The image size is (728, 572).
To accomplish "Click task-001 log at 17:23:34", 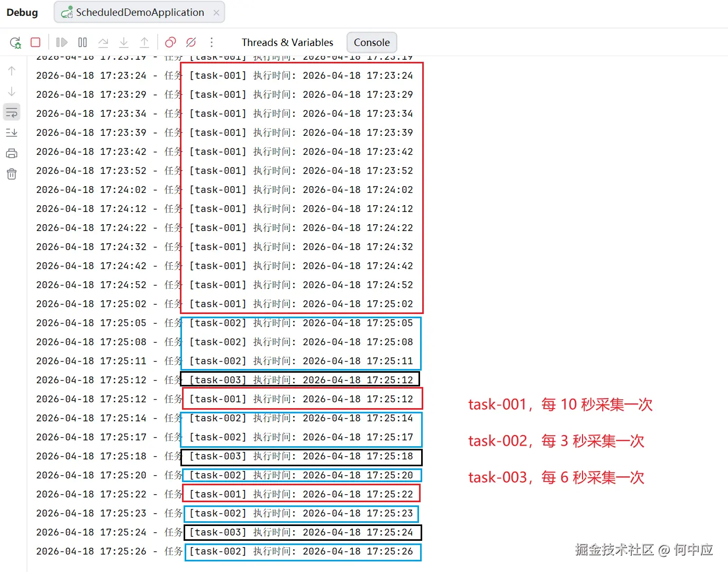I will click(x=224, y=114).
